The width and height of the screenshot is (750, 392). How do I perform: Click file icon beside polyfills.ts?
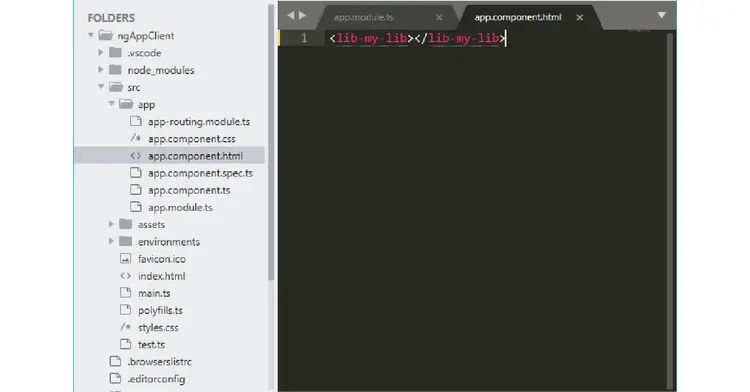(x=125, y=310)
